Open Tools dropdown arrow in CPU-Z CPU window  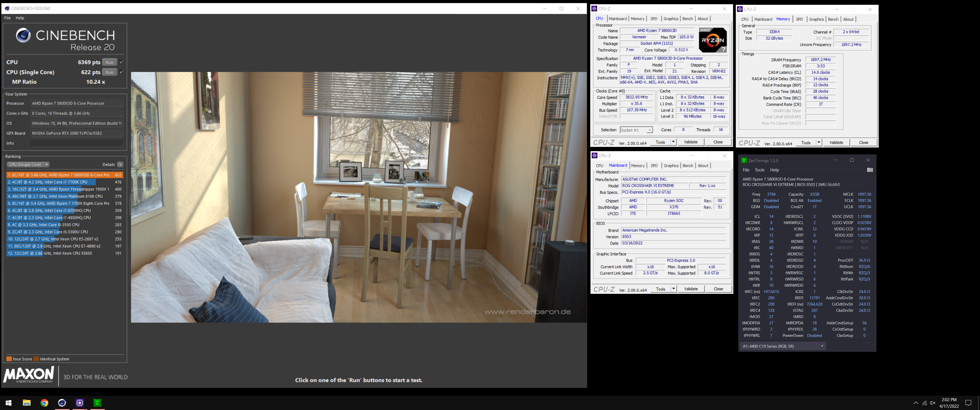coord(673,142)
